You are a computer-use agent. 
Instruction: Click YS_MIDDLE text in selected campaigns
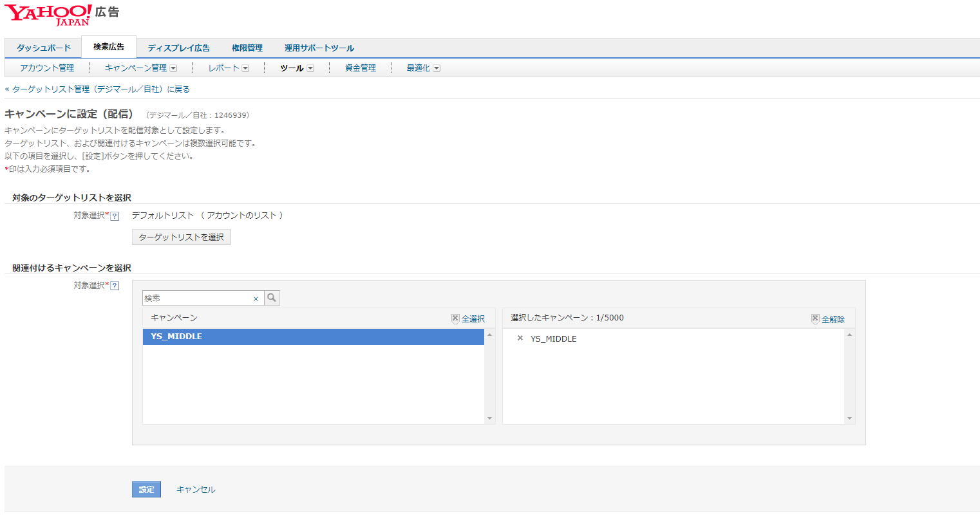tap(554, 338)
